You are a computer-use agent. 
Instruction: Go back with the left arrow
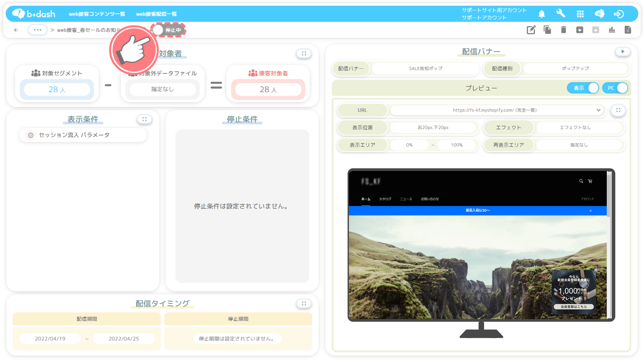pyautogui.click(x=16, y=30)
